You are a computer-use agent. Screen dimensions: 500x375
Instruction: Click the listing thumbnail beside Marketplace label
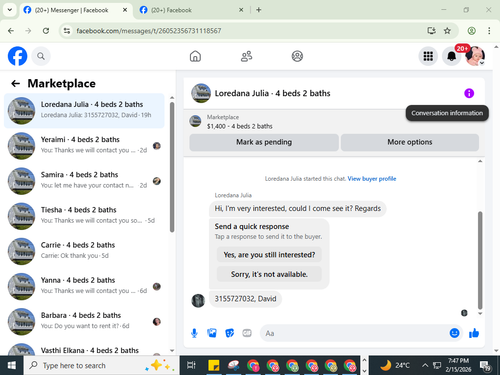[x=195, y=121]
